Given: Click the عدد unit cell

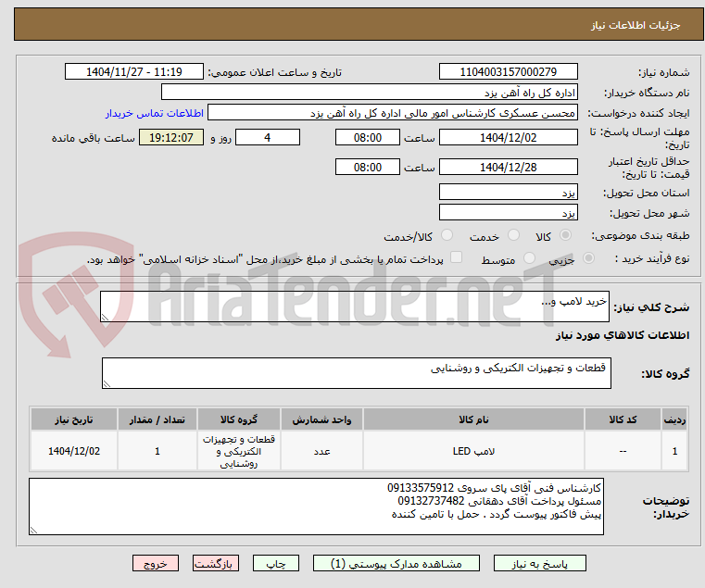Looking at the screenshot, I should point(321,451).
